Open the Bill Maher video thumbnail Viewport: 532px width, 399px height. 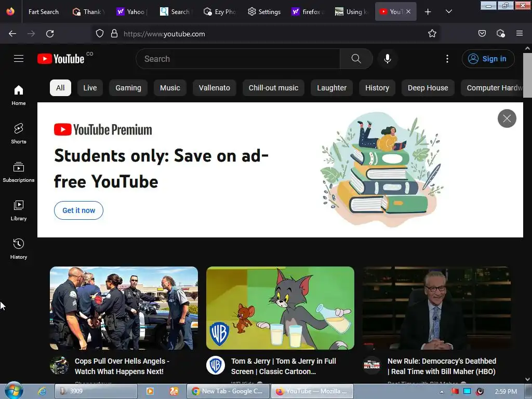tap(436, 308)
